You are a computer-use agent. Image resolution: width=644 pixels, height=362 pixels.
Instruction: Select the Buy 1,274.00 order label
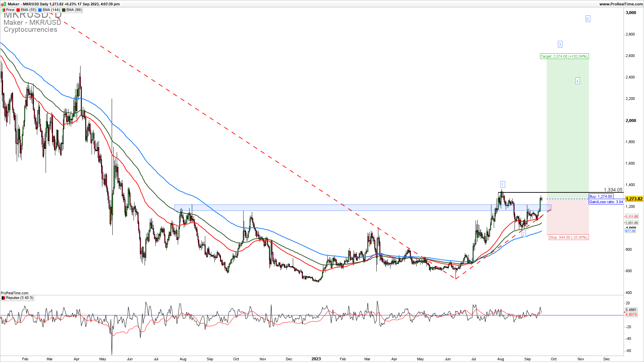point(601,196)
